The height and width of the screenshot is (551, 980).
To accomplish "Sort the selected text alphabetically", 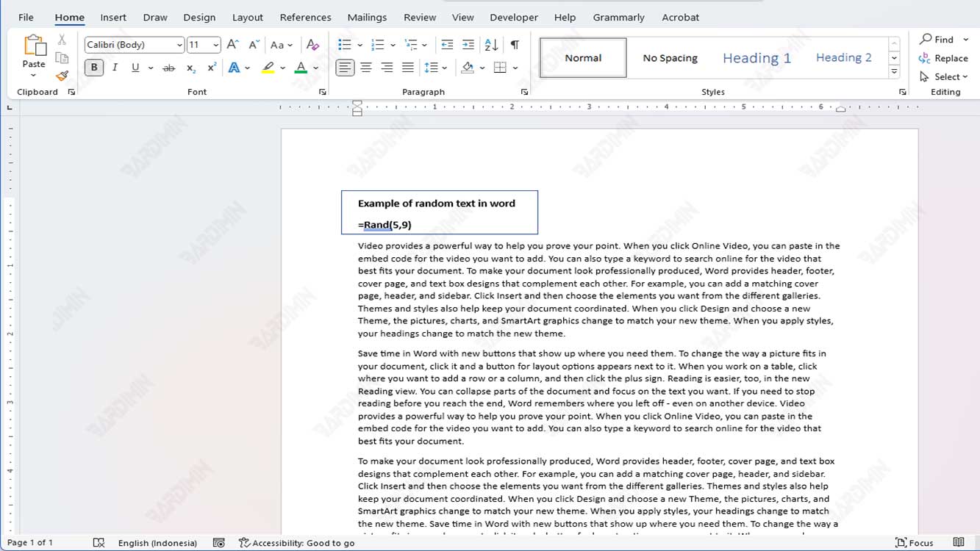I will [492, 45].
